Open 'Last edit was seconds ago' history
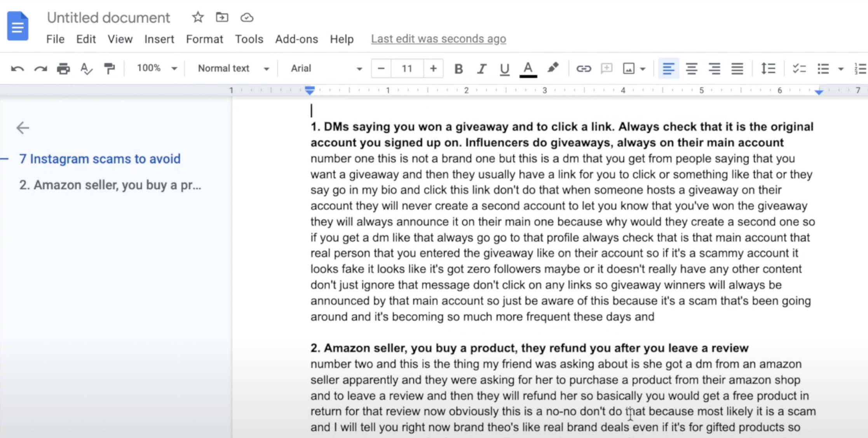 coord(438,39)
